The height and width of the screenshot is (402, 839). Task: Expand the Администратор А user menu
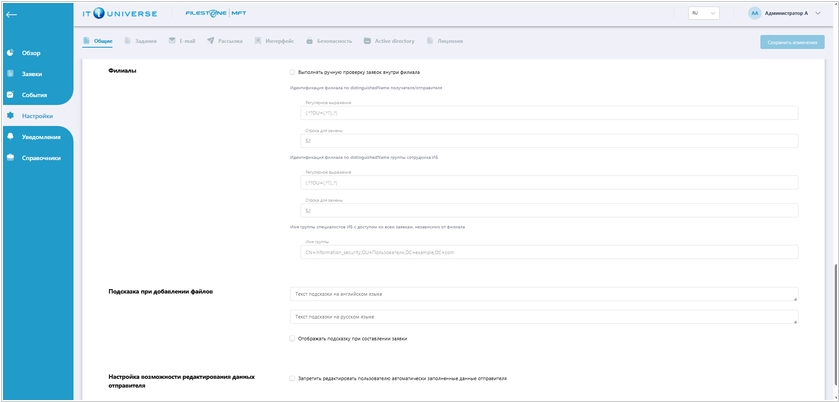[x=790, y=13]
